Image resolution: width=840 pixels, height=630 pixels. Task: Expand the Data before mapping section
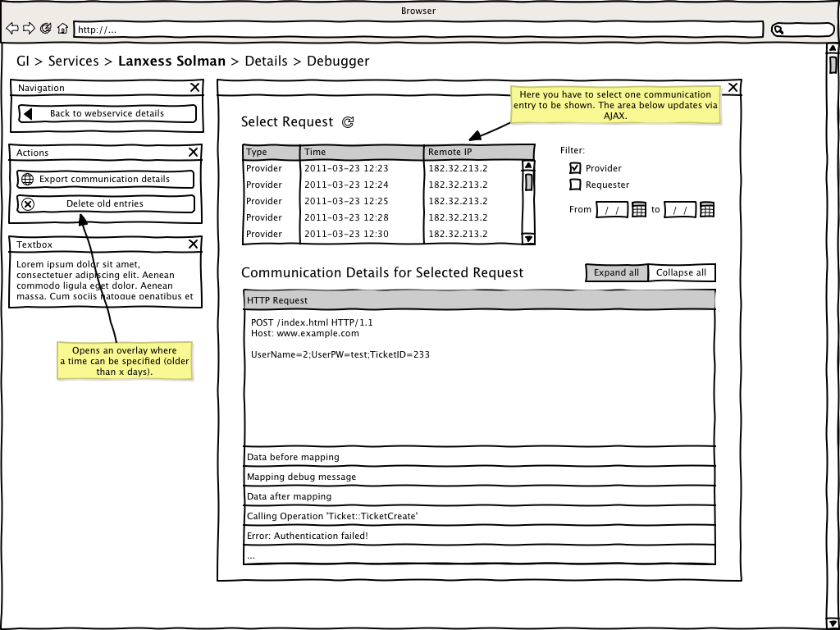tap(479, 457)
